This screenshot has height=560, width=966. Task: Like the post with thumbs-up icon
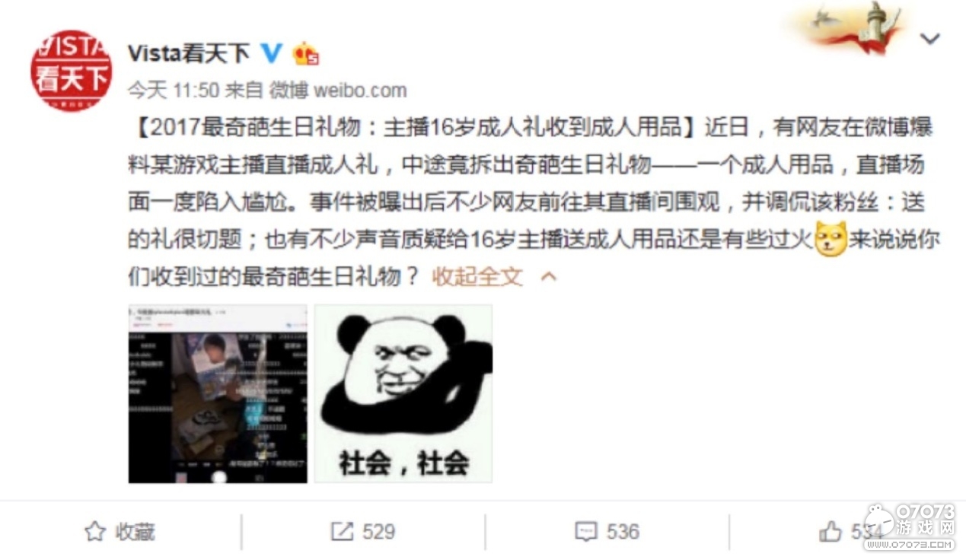pyautogui.click(x=831, y=531)
